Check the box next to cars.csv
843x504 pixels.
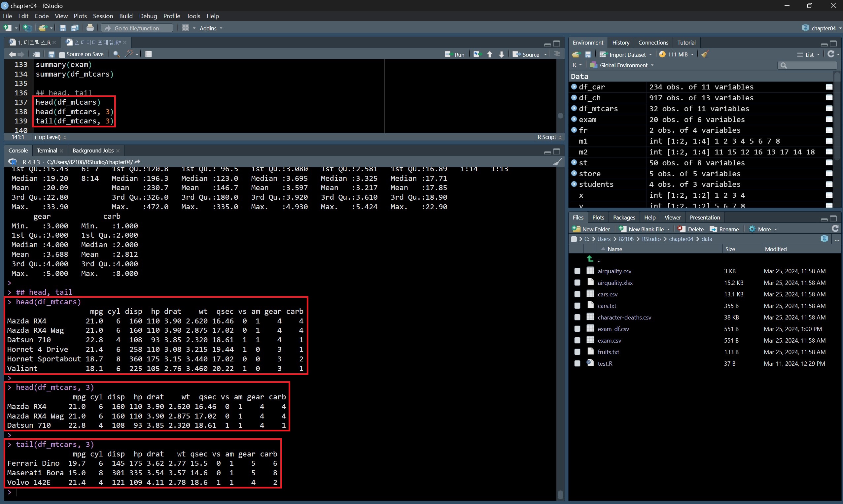pos(577,294)
